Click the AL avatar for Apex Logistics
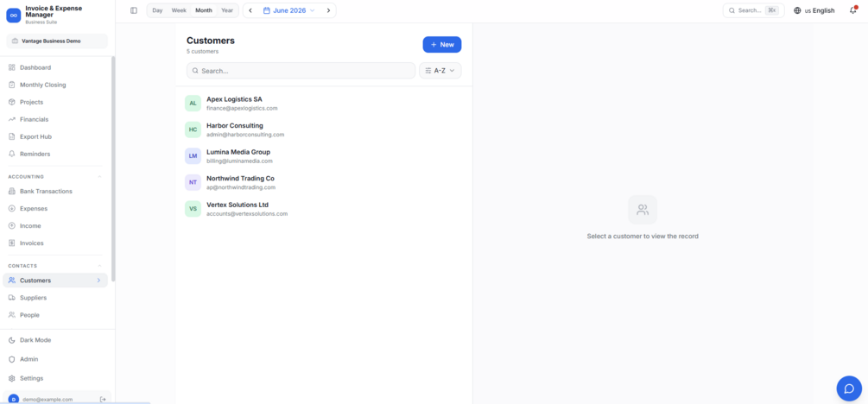Viewport: 868px width, 404px height. 193,103
